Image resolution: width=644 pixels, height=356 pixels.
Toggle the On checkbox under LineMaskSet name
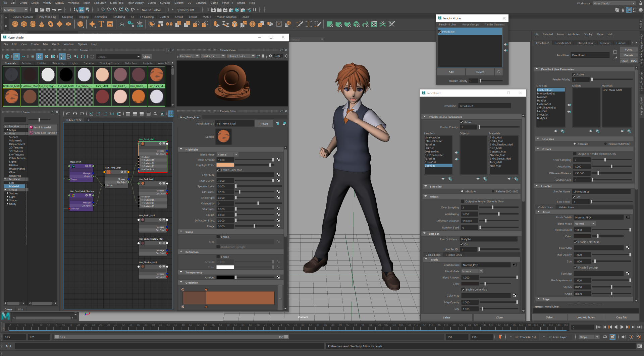[574, 197]
